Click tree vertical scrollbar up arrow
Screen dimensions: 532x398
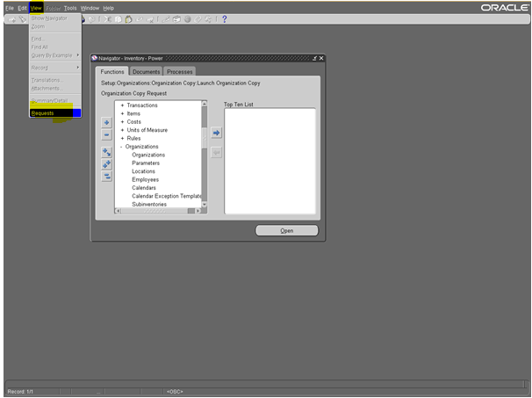pyautogui.click(x=205, y=104)
